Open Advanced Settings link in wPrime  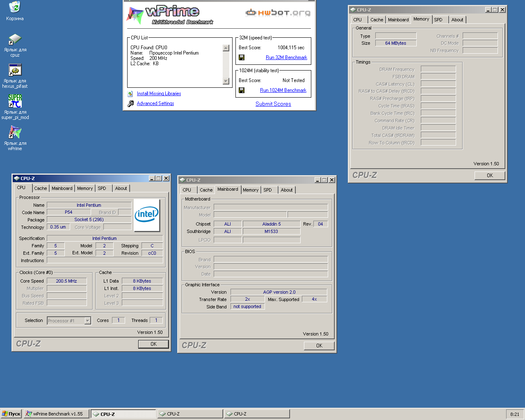point(155,103)
